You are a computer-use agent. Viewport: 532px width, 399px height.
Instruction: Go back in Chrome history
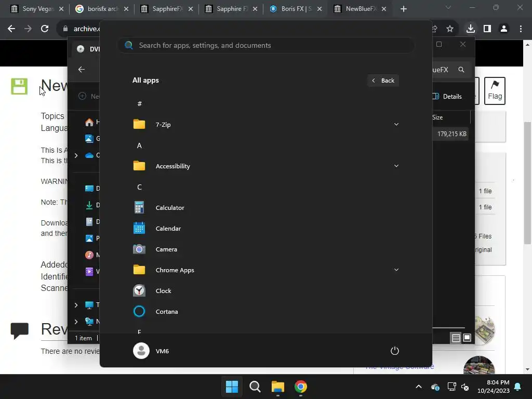[11, 29]
